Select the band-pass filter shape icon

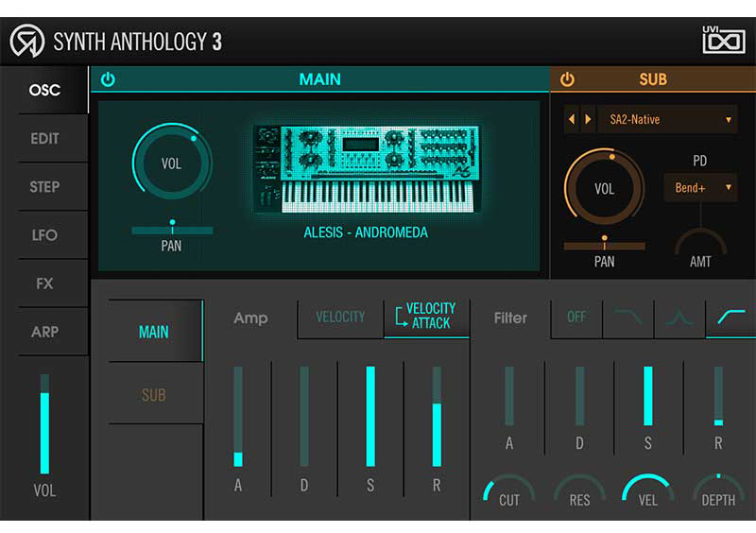[679, 317]
